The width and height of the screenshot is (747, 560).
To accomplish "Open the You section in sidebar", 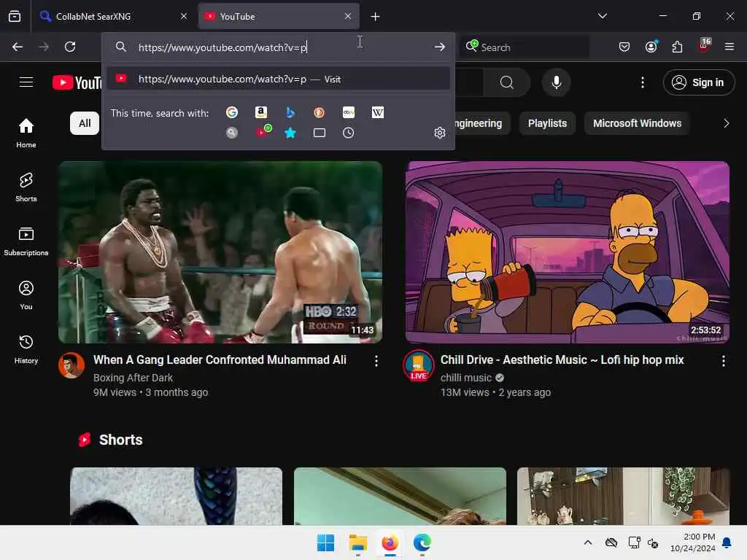I will [x=26, y=295].
